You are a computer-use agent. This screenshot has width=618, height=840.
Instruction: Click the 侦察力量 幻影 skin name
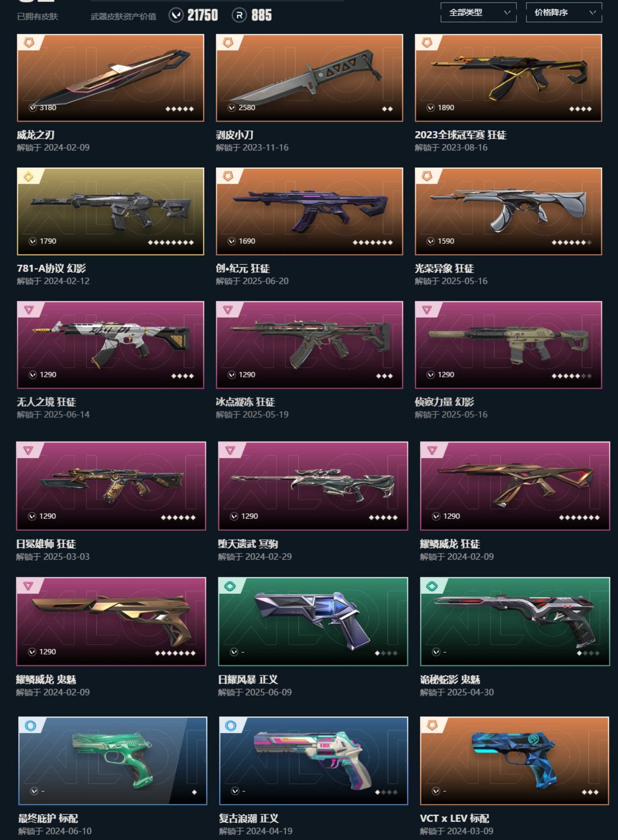coord(444,402)
